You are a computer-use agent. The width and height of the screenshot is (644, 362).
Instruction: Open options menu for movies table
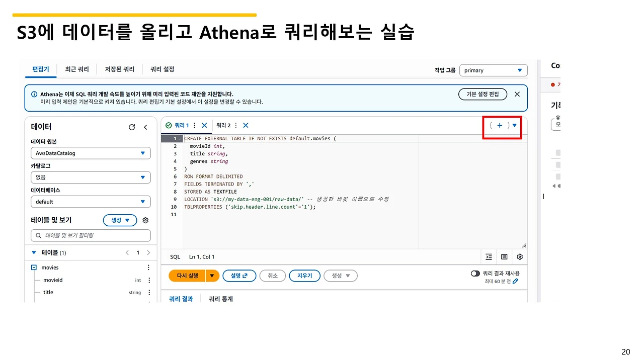point(148,267)
